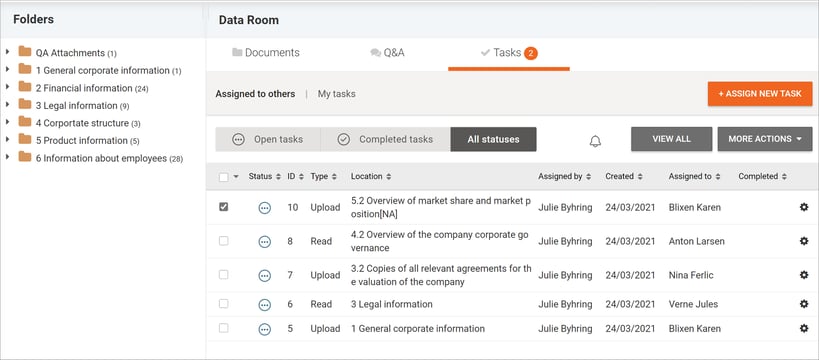
Task: Filter by Completed tasks
Action: pyautogui.click(x=385, y=140)
